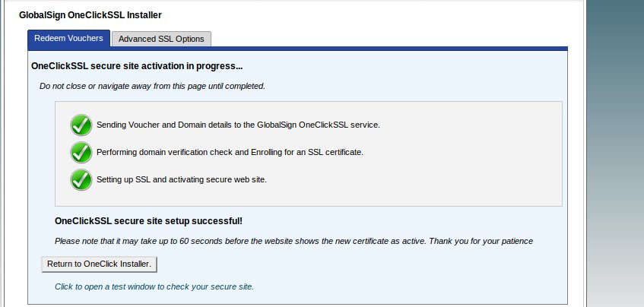Click Return to OneClick Installer button
Screen dimensions: 644x307
(x=99, y=264)
